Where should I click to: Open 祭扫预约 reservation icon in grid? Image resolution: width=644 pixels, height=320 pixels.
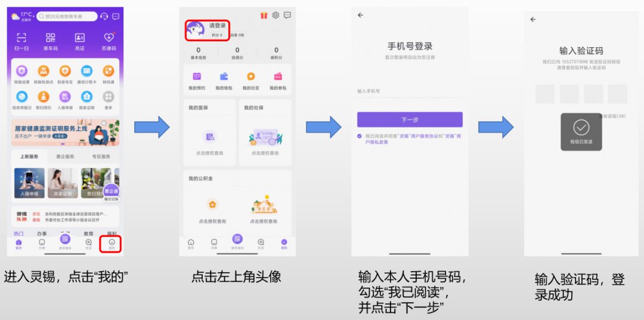[x=44, y=97]
